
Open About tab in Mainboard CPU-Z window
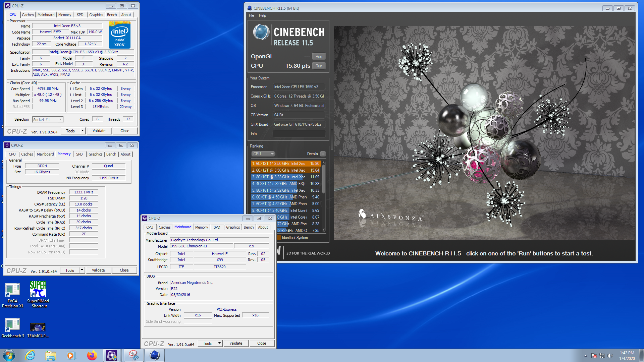[x=263, y=227]
